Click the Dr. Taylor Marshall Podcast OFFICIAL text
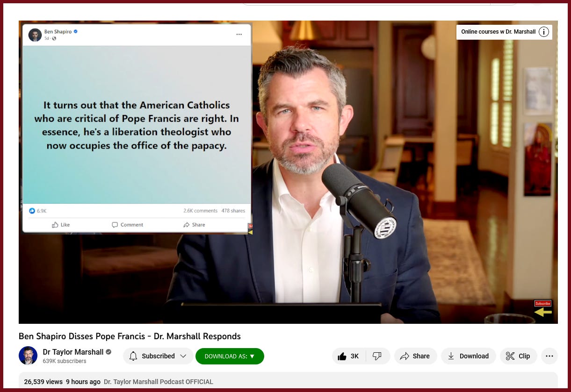This screenshot has width=571, height=392. (x=159, y=382)
